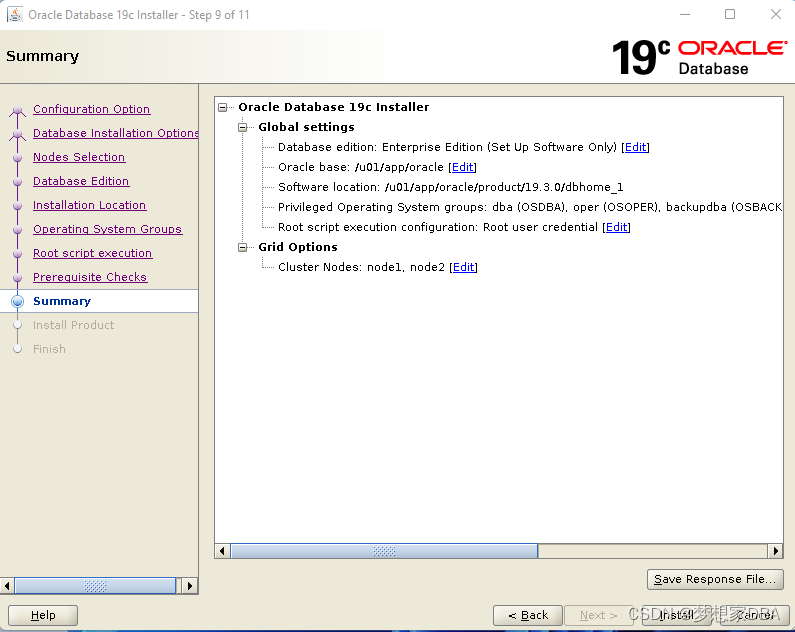Go to Configuration Option step
This screenshot has width=795, height=632.
tap(91, 109)
